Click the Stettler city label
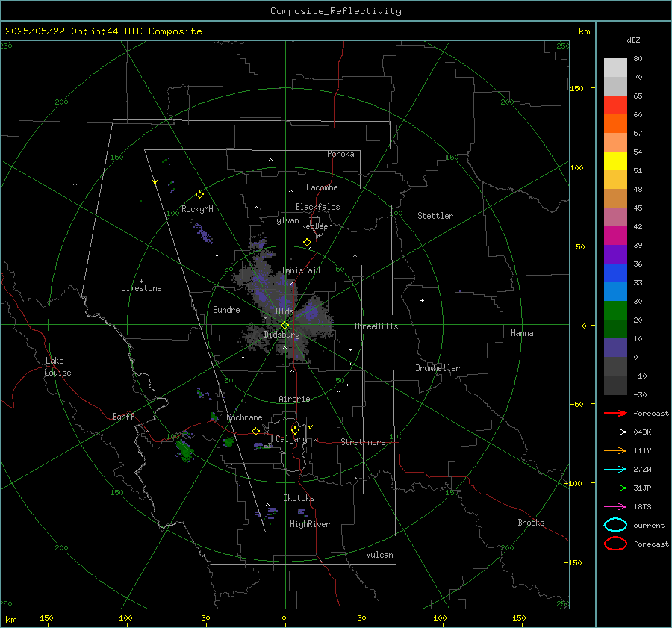Viewport: 672px width, 628px height. point(435,216)
